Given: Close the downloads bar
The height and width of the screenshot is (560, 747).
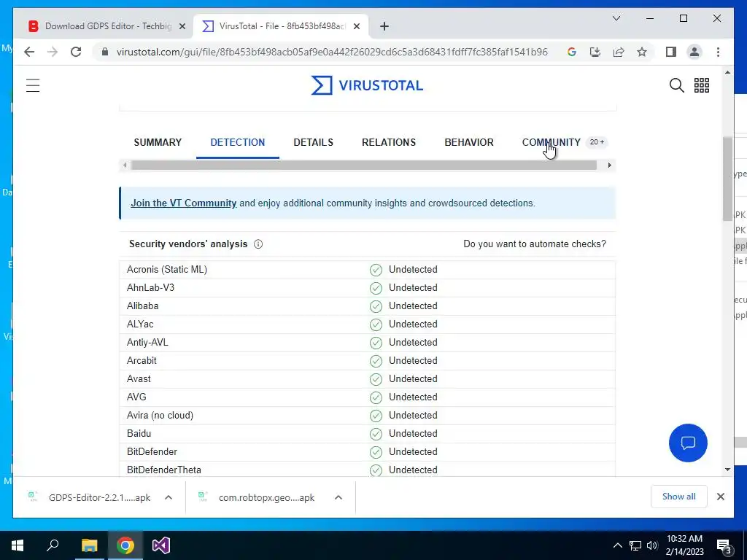Looking at the screenshot, I should point(720,497).
